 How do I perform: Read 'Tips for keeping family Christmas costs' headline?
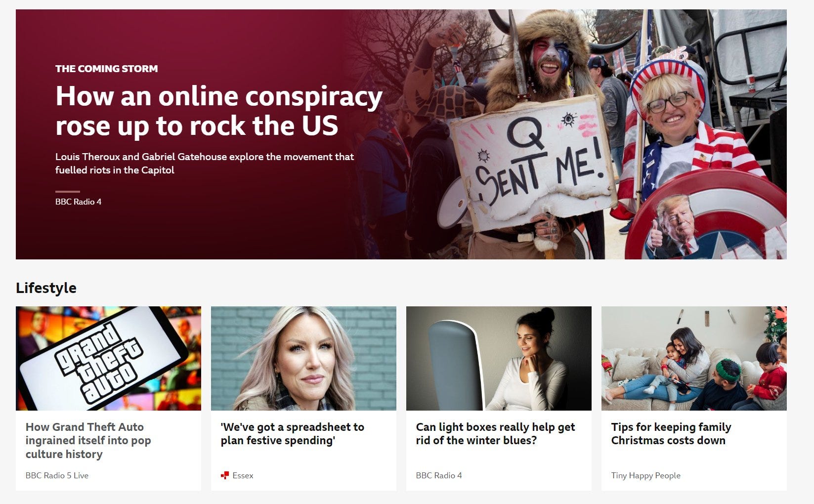point(671,433)
